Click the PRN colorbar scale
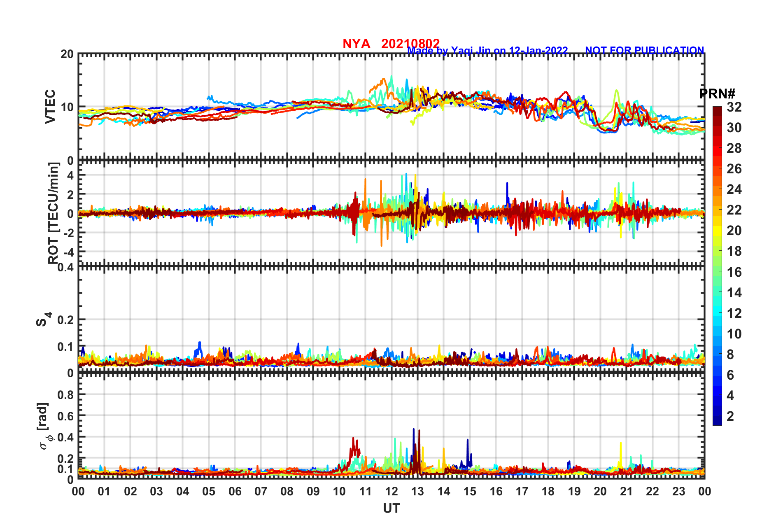Viewport: 783px width, 532px height. (717, 266)
